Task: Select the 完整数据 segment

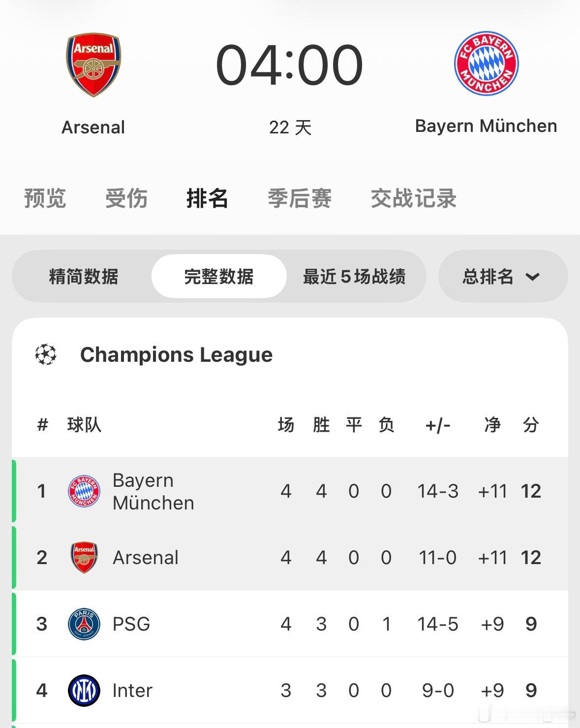Action: (x=219, y=277)
